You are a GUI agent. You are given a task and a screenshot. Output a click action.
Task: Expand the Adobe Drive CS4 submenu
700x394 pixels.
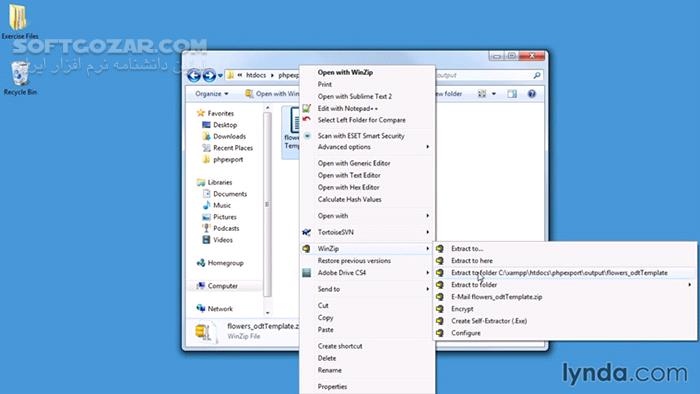367,273
